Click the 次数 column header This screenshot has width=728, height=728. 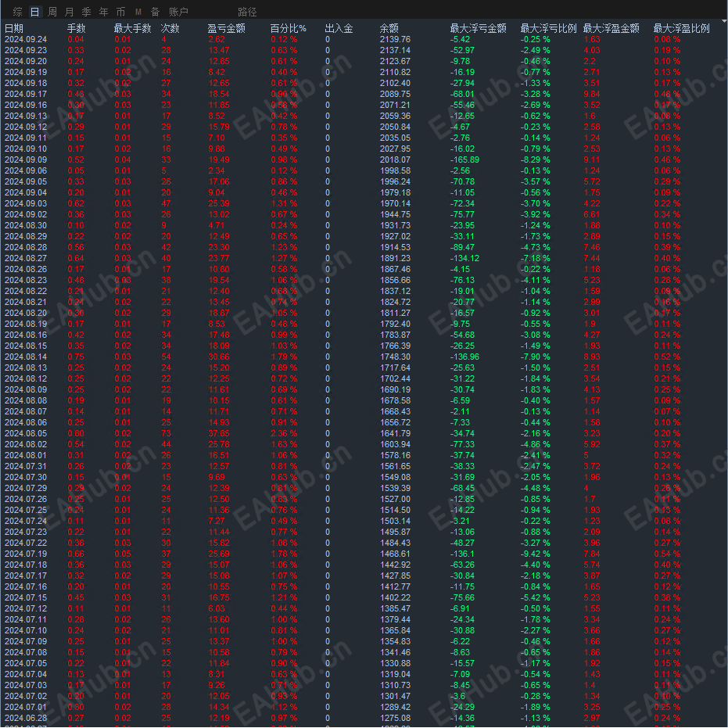[x=170, y=28]
